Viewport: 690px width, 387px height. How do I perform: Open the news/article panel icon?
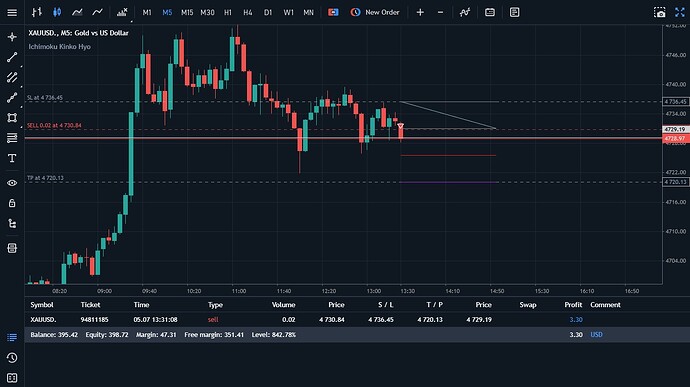point(514,12)
